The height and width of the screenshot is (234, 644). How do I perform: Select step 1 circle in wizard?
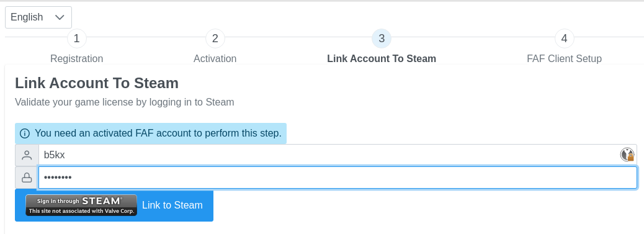(76, 38)
